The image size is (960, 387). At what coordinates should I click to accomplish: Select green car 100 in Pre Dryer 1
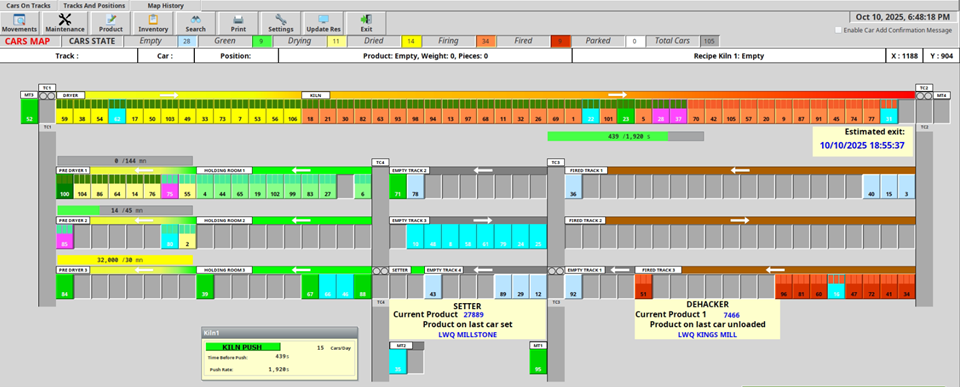(x=64, y=186)
